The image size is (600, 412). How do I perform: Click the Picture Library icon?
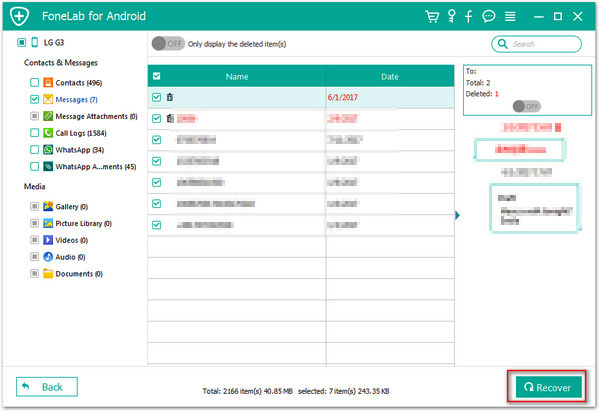click(x=48, y=223)
